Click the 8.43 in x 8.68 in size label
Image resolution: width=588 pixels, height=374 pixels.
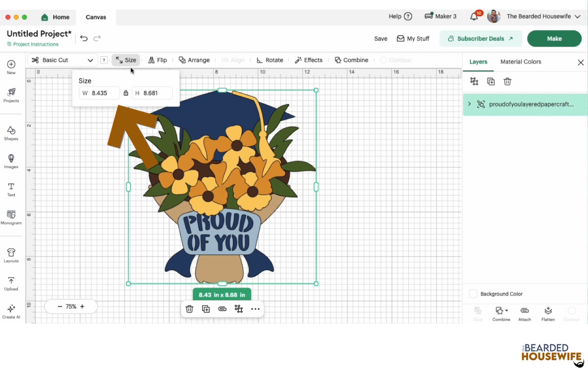(222, 295)
